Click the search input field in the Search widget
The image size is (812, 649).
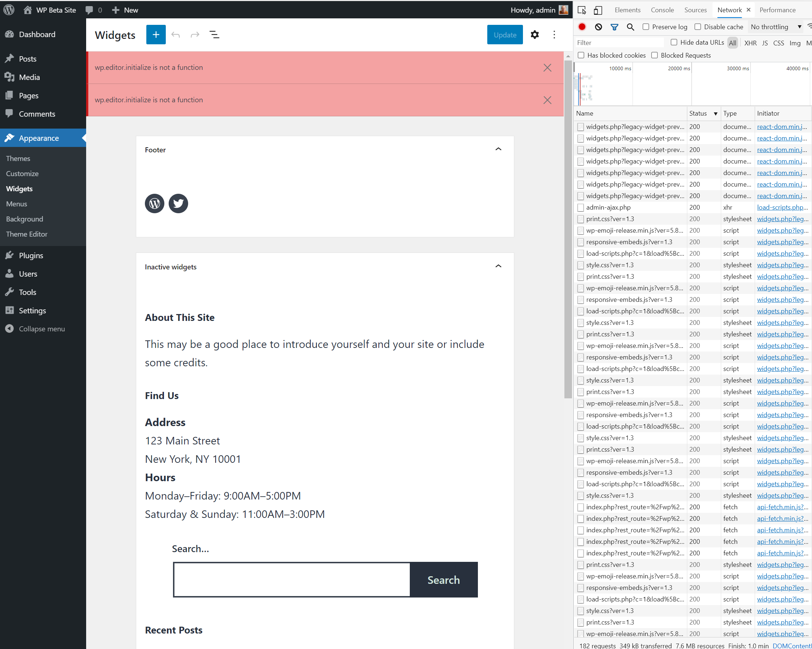(291, 580)
